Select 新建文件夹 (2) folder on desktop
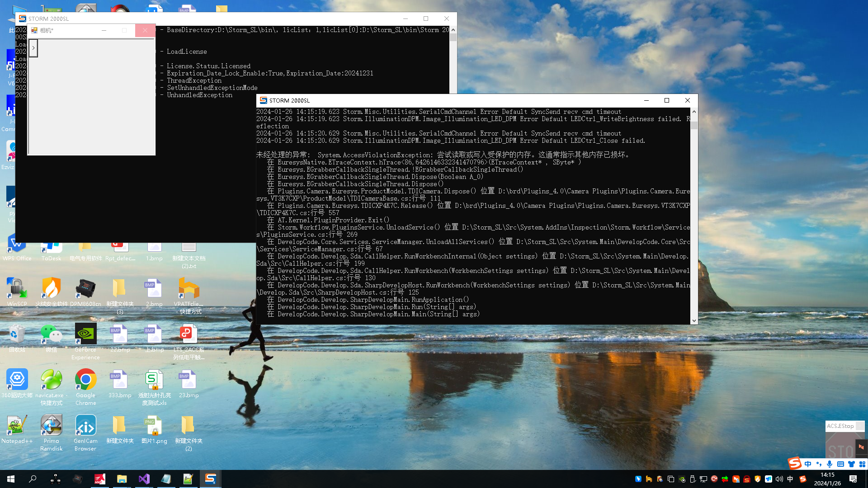Screen dimensions: 868x488 click(189, 433)
